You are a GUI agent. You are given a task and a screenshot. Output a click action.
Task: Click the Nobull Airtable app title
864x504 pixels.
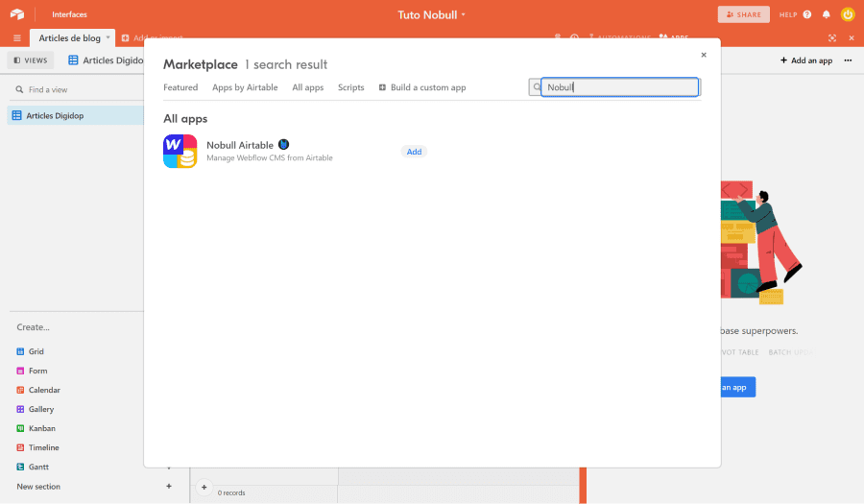coord(240,145)
